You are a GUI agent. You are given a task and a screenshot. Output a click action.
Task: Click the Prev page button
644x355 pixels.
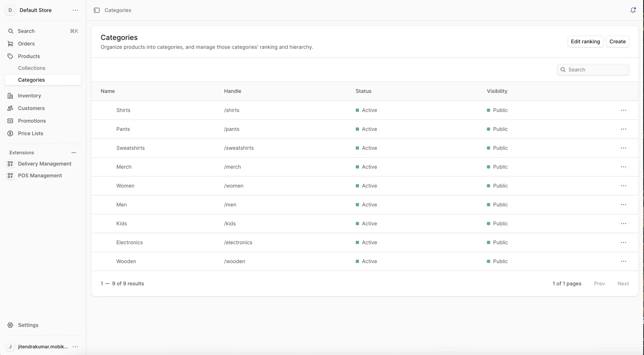tap(599, 283)
